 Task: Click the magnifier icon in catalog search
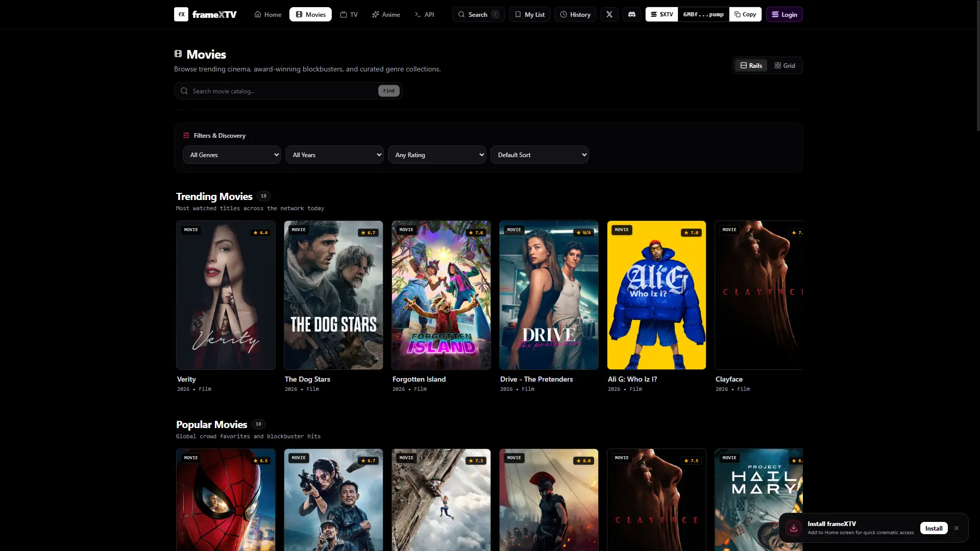pos(184,91)
